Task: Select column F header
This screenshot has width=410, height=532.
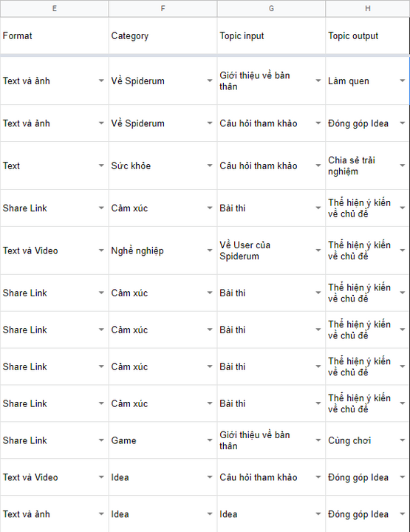Action: [x=163, y=8]
